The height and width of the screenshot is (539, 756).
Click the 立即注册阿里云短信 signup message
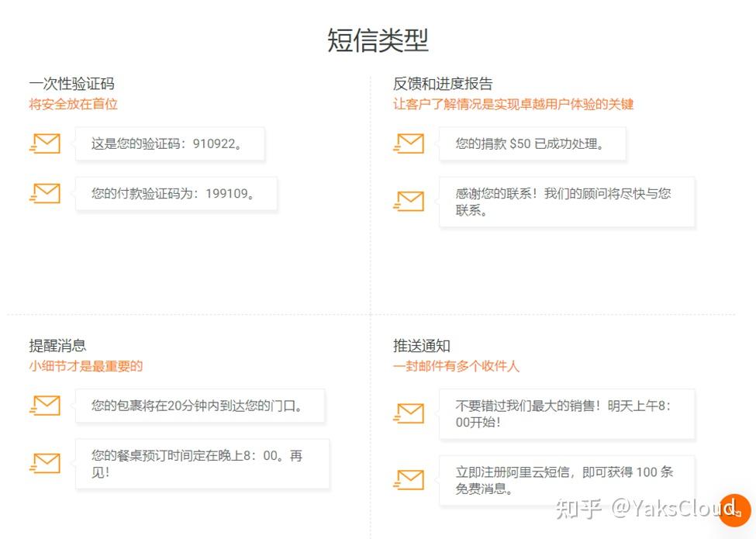click(560, 479)
